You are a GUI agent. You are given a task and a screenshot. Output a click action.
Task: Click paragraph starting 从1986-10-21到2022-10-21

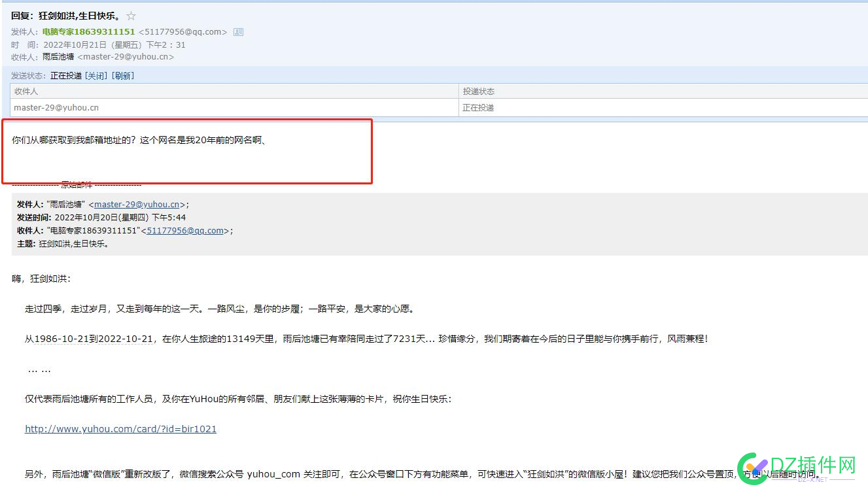pyautogui.click(x=366, y=339)
